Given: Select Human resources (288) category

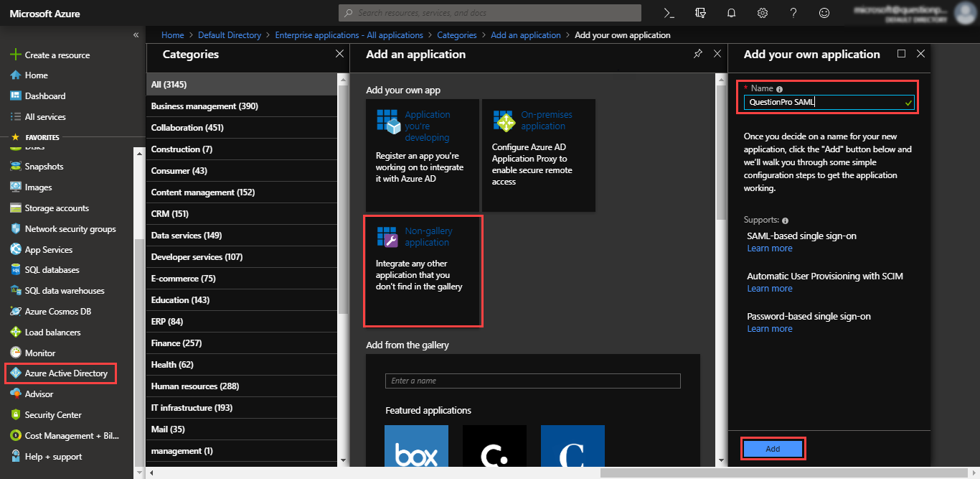Looking at the screenshot, I should tap(242, 386).
